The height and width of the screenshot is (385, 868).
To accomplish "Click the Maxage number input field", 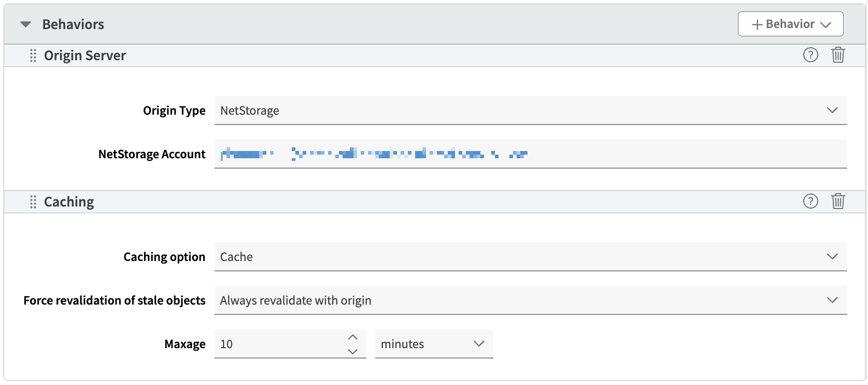I will (x=280, y=344).
